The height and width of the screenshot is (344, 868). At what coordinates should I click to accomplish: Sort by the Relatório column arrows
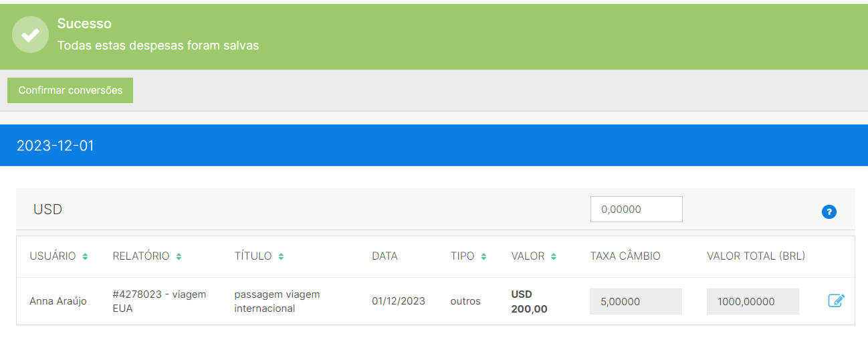[179, 256]
